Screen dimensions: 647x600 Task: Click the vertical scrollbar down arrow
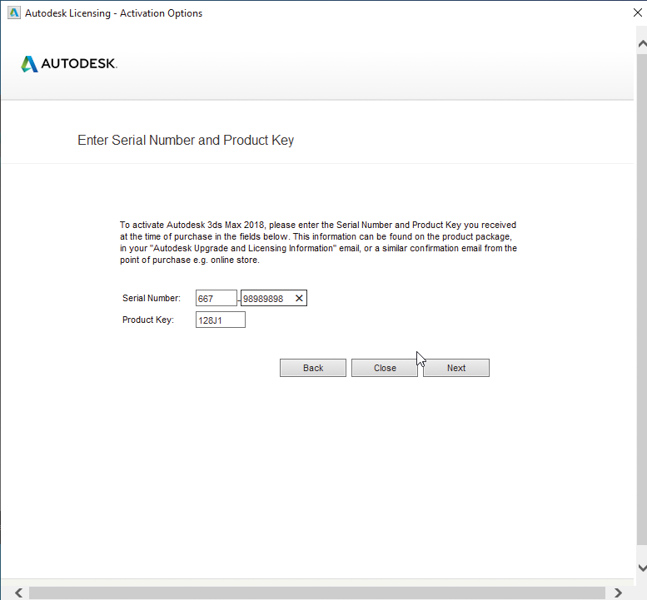(x=642, y=568)
